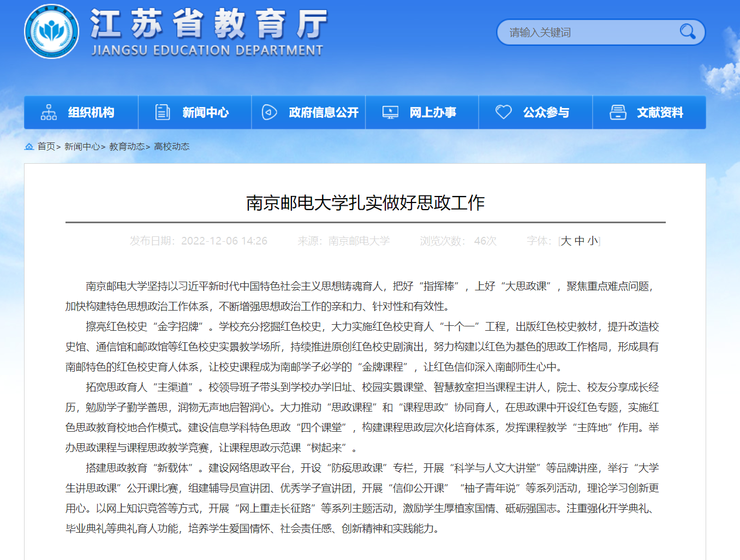
Task: Follow the 高校动态 breadcrumb link
Action: pyautogui.click(x=171, y=146)
